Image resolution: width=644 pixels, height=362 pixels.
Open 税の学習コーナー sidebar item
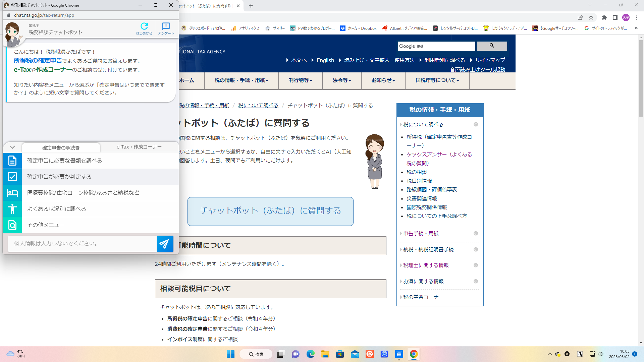point(423,297)
